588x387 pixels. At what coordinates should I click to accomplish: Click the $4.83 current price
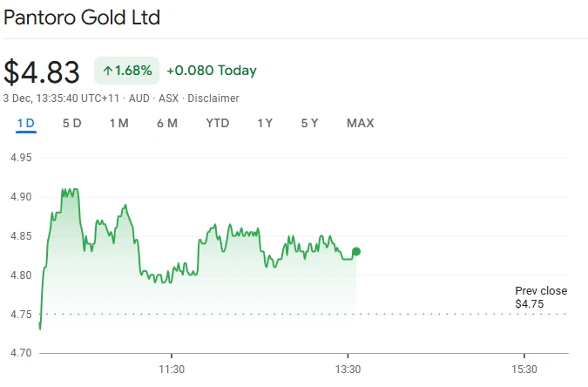42,71
